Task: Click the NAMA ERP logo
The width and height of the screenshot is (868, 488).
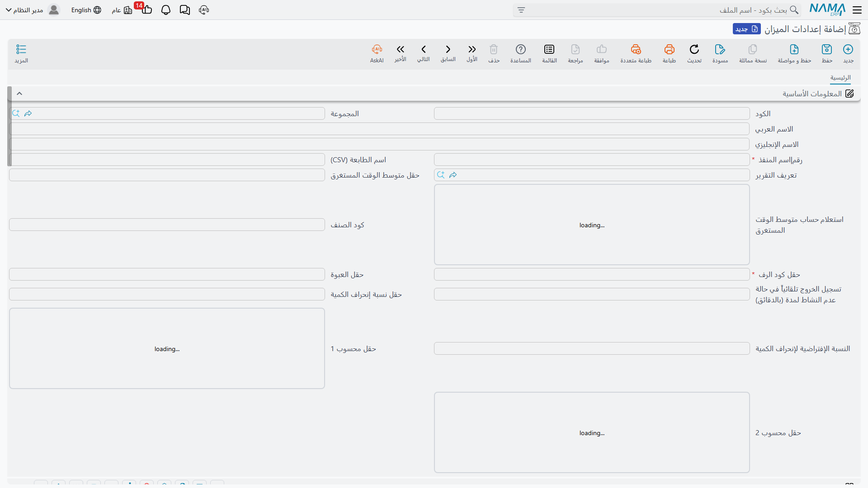Action: point(827,9)
